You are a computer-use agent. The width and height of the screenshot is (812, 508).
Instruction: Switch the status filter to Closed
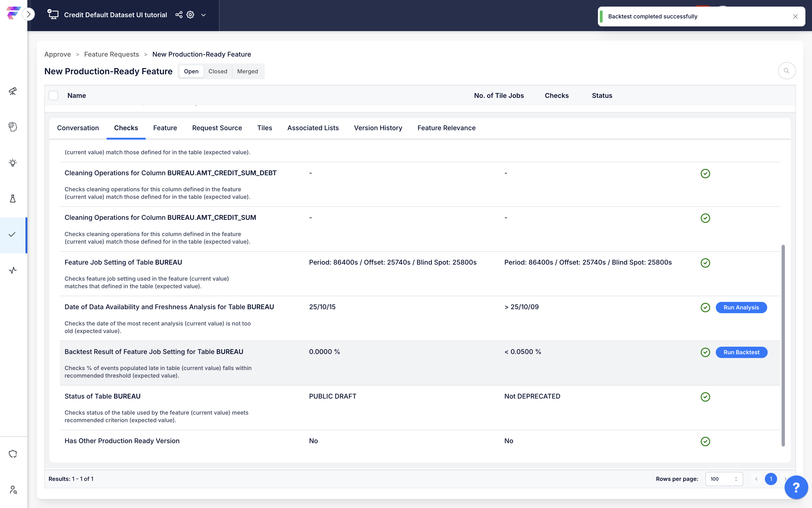tap(218, 71)
